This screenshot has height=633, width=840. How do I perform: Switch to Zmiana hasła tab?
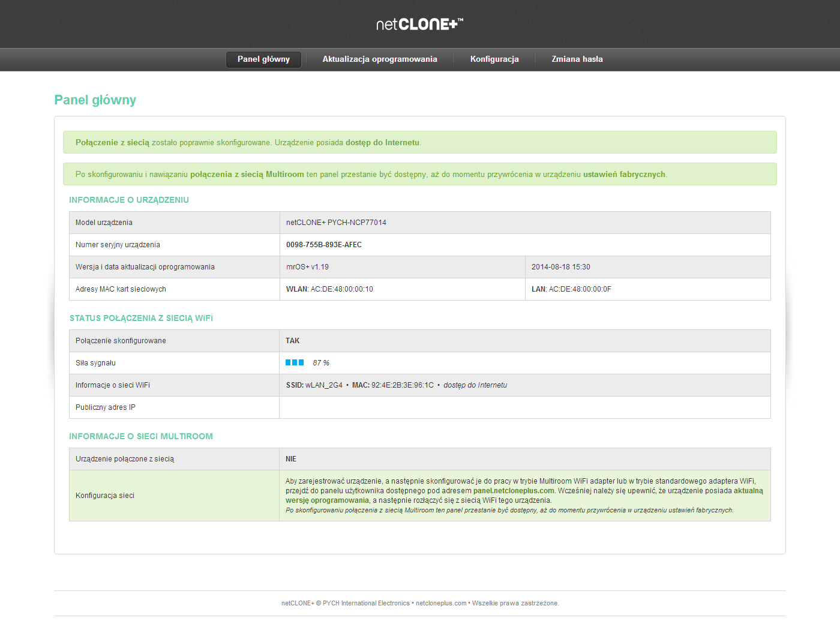(x=577, y=59)
